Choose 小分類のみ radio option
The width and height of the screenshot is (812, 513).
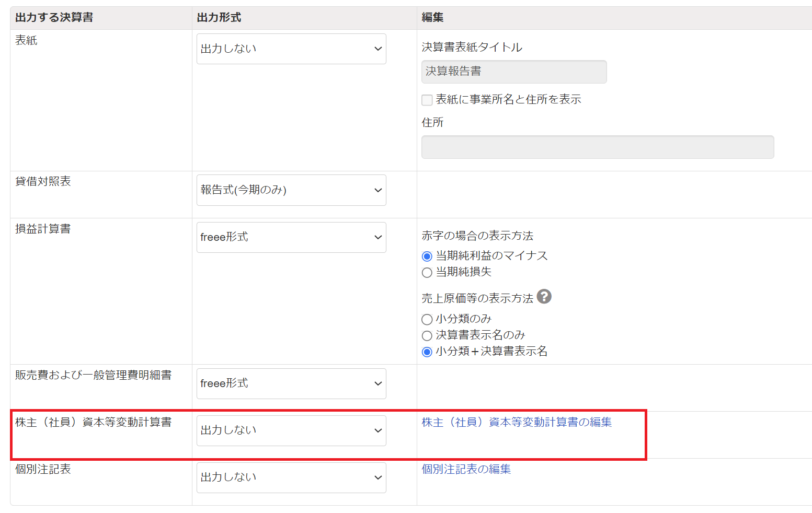(427, 319)
